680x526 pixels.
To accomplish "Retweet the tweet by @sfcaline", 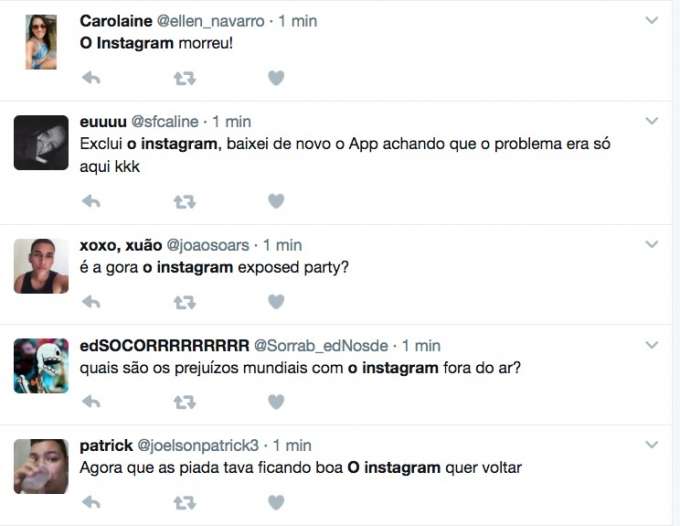I will (184, 202).
